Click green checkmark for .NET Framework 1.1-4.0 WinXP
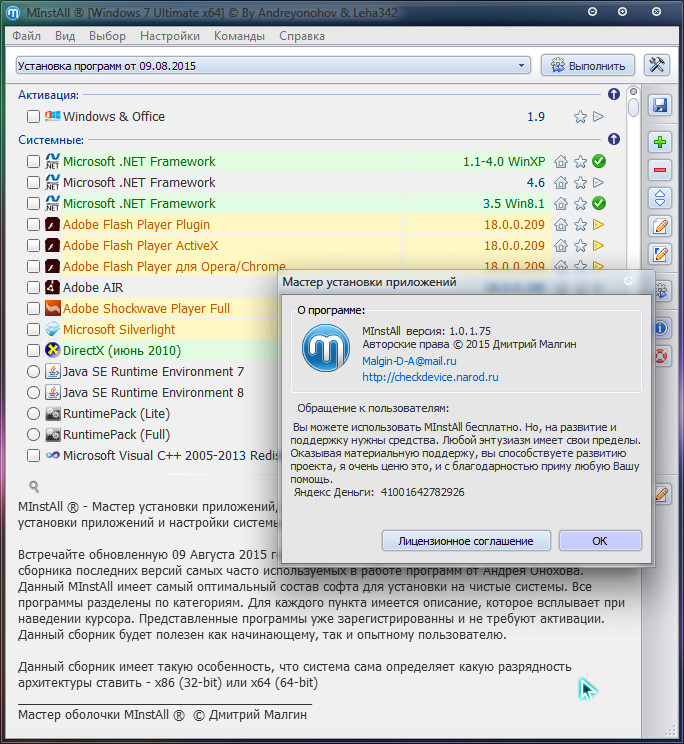This screenshot has width=684, height=744. click(599, 161)
